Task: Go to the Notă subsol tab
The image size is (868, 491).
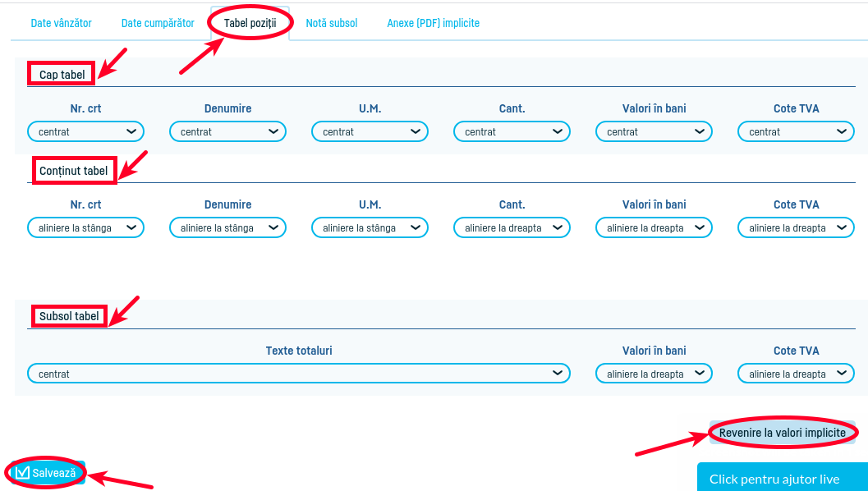Action: click(332, 23)
